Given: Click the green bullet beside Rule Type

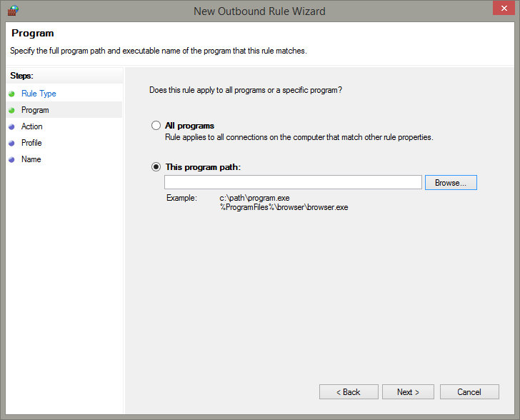Looking at the screenshot, I should point(11,94).
